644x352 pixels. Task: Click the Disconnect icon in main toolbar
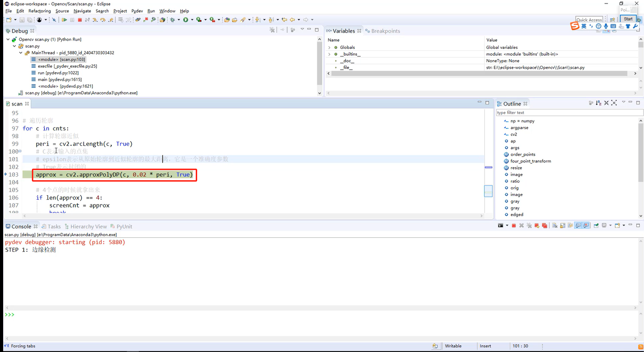pyautogui.click(x=87, y=20)
